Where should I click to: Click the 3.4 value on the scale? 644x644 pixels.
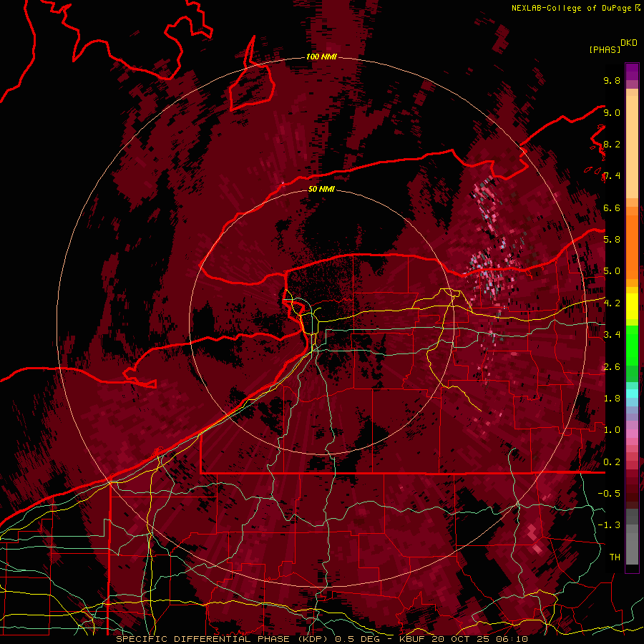pos(612,335)
